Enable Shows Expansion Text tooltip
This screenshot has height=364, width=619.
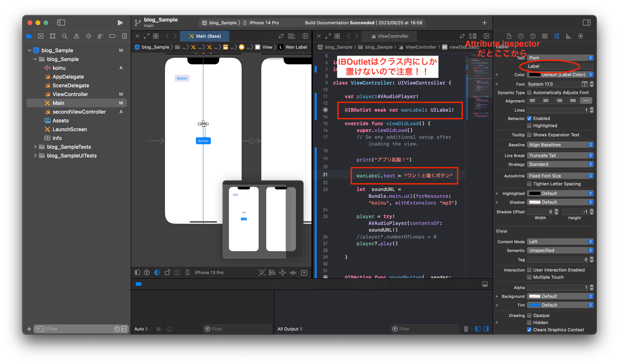click(529, 135)
